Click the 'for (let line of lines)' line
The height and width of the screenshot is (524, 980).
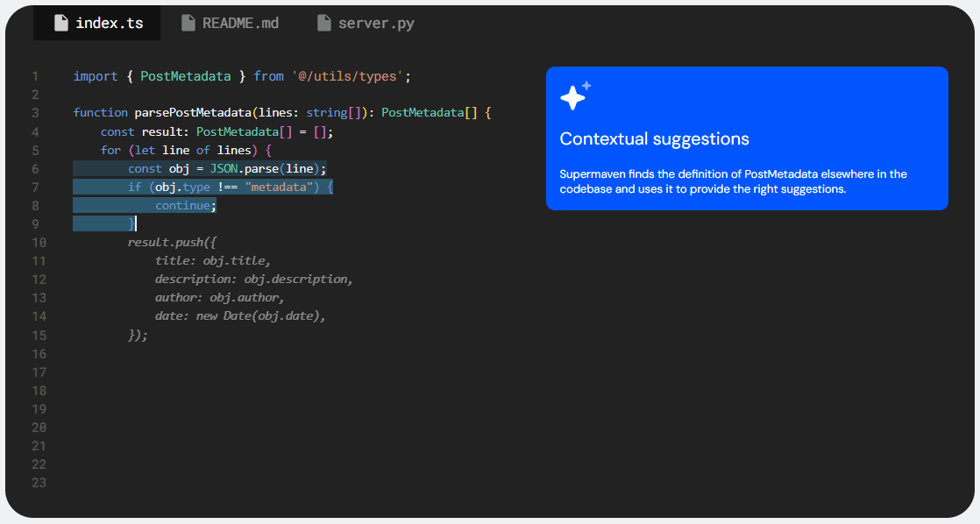click(186, 151)
